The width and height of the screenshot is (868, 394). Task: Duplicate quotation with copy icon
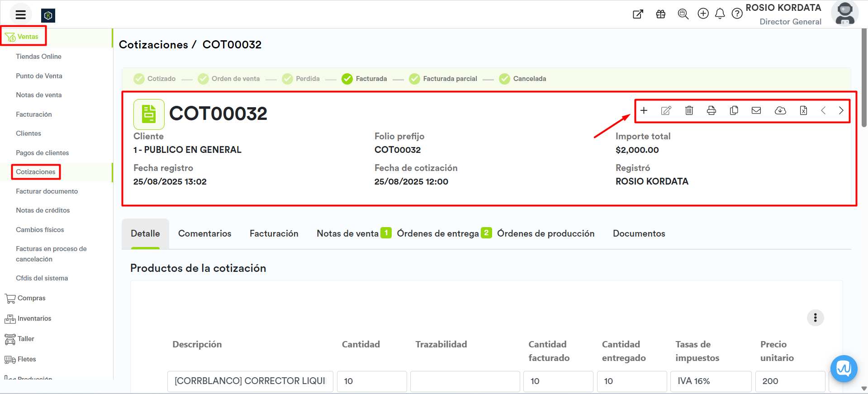(734, 111)
